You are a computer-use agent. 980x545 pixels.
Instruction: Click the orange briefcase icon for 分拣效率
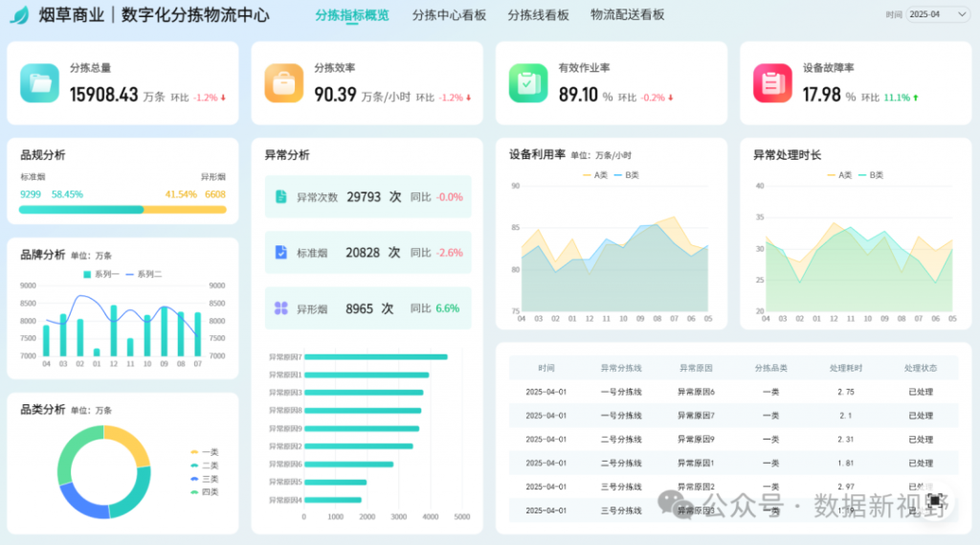(284, 83)
